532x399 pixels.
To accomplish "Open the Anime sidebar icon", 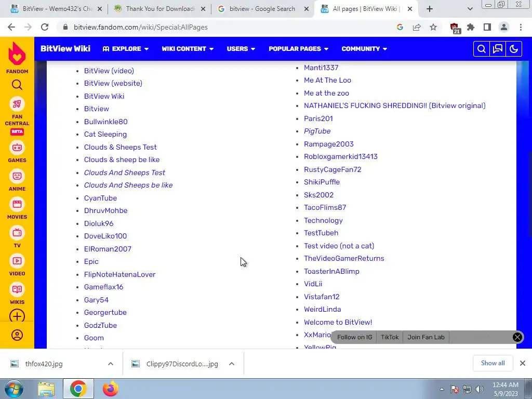I will [17, 176].
